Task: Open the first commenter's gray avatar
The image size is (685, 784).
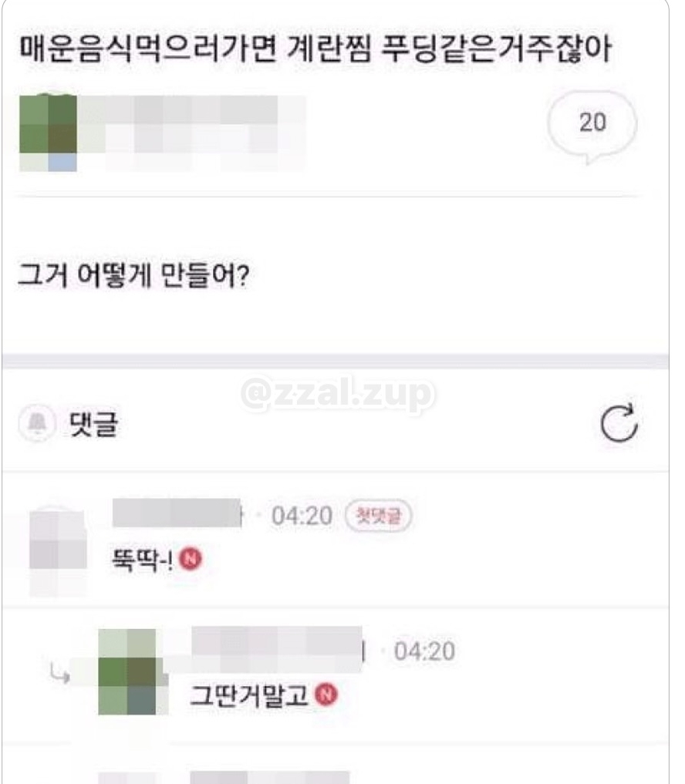Action: 58,552
